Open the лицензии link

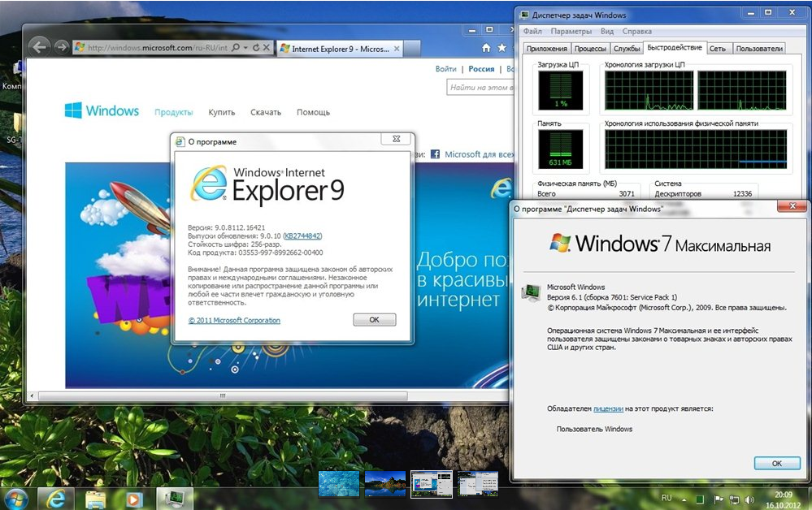pos(609,408)
